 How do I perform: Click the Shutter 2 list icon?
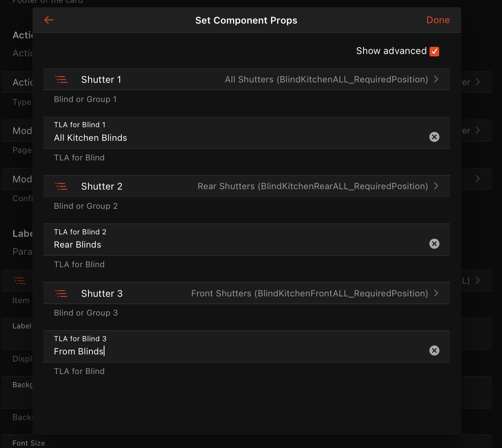tap(61, 186)
